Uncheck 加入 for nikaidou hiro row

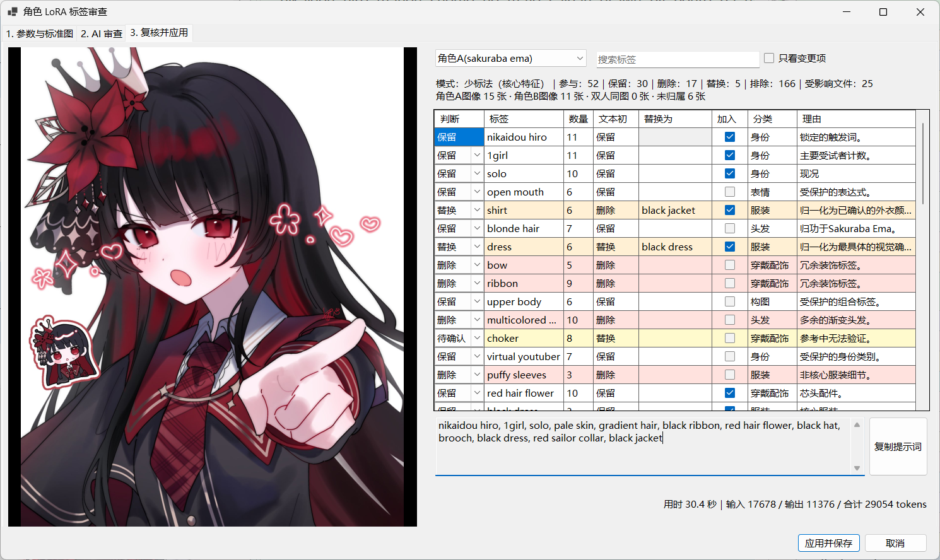730,137
